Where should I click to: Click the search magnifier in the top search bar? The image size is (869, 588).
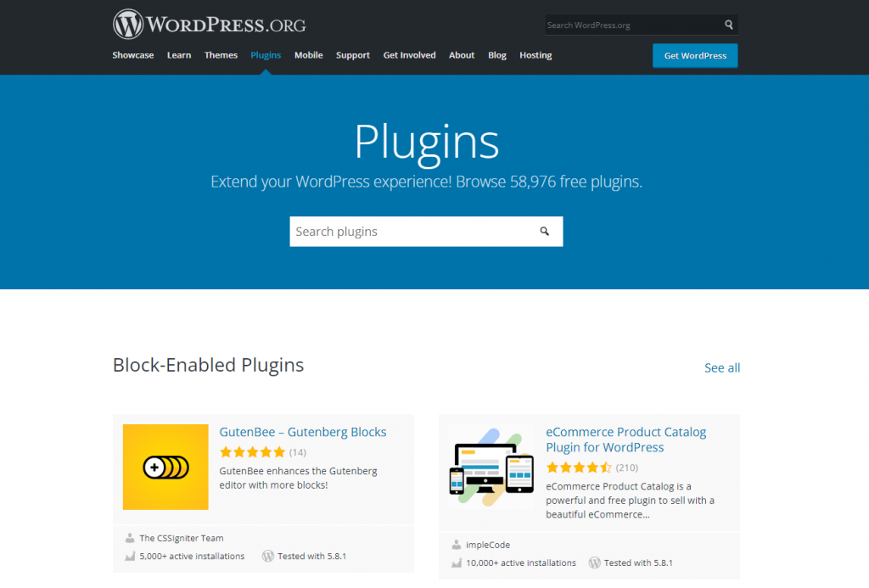(728, 25)
